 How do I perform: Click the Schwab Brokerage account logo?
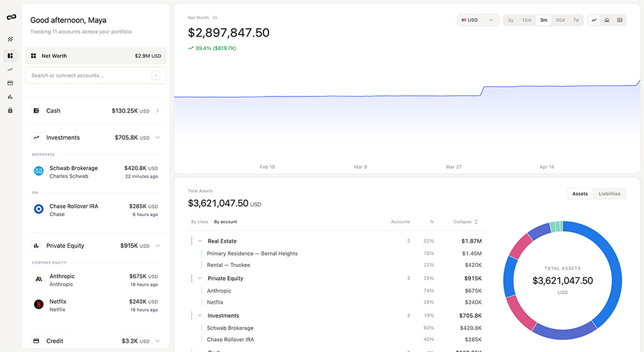coord(39,171)
